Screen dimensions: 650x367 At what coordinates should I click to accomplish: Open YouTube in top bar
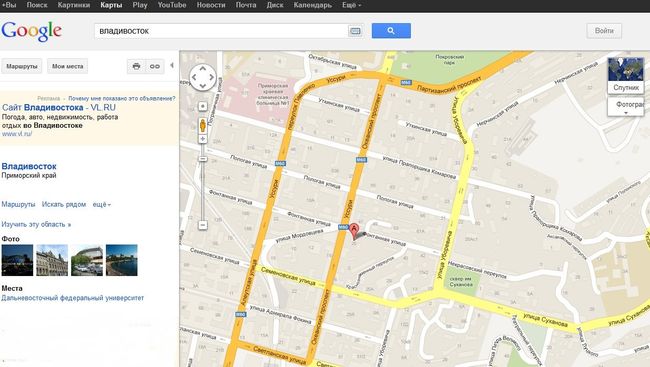[x=172, y=5]
